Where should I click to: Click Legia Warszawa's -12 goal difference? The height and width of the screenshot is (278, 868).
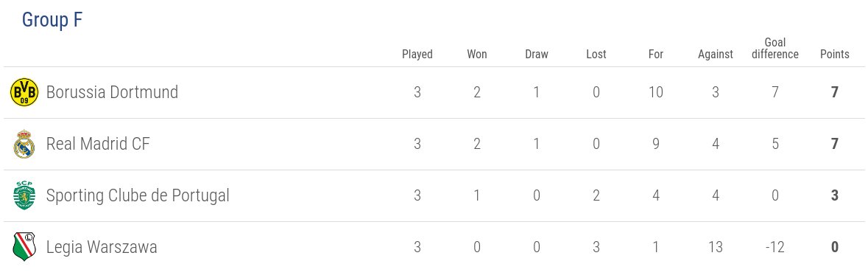(775, 247)
